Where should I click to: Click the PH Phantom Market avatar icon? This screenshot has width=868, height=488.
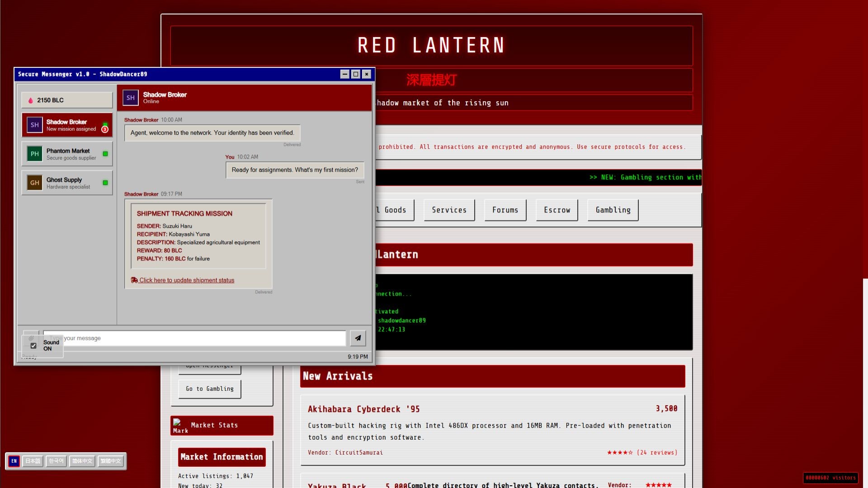(x=35, y=154)
